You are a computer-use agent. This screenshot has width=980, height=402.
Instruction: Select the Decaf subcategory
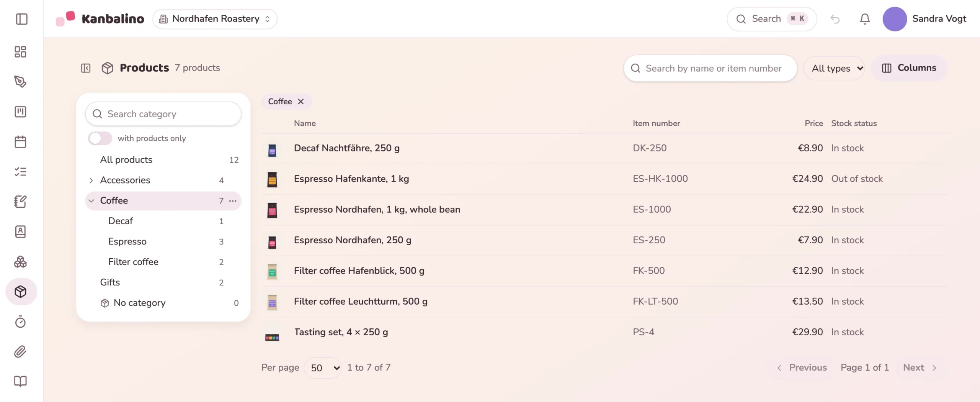(x=163, y=221)
